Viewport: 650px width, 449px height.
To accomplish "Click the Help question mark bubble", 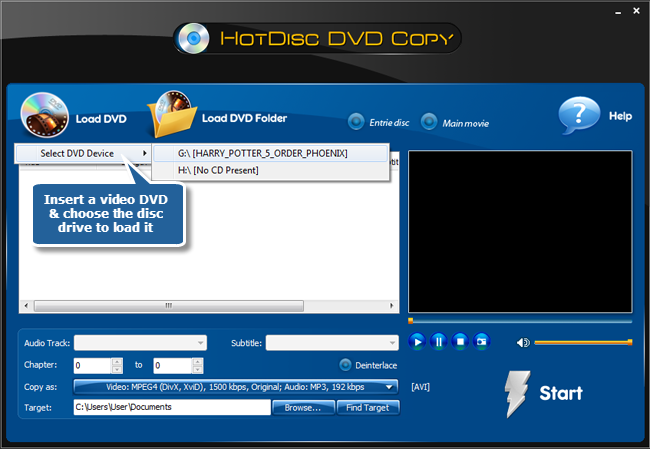I will tap(579, 115).
